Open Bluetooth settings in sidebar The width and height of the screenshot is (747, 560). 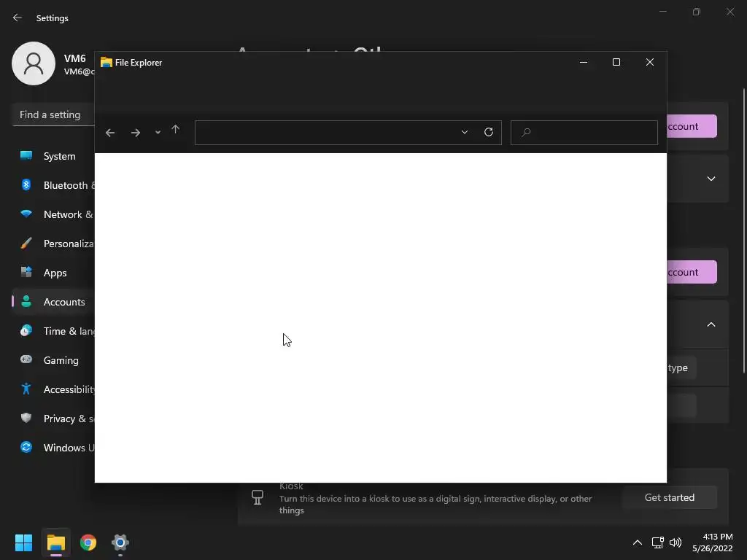53,185
